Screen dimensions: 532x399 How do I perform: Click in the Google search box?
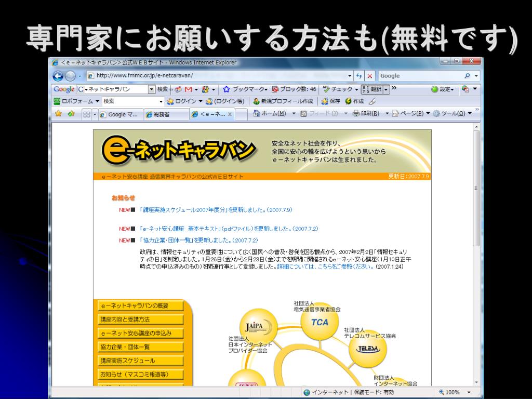pos(420,76)
